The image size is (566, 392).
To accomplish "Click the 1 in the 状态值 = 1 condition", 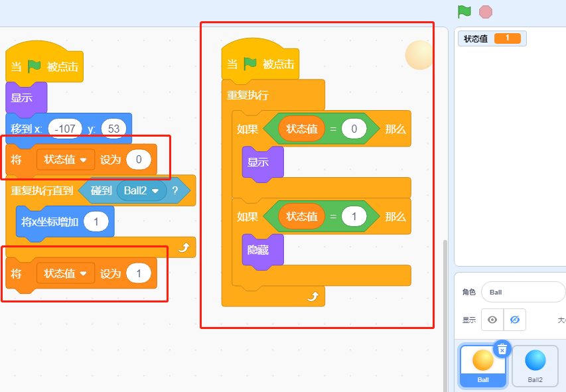I will click(x=354, y=216).
